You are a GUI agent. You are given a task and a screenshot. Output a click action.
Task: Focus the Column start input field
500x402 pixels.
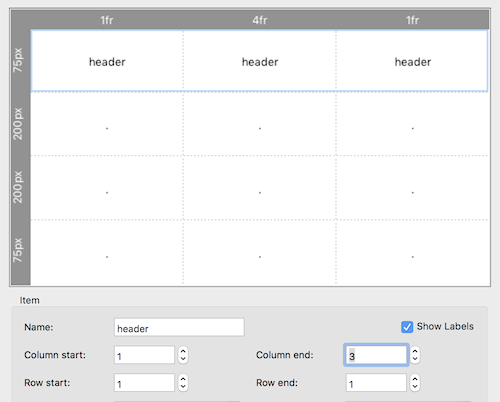tap(144, 355)
